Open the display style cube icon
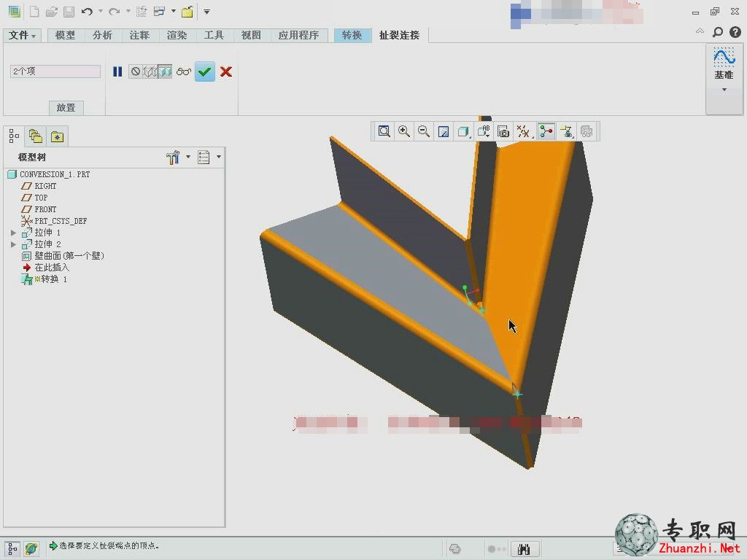The height and width of the screenshot is (560, 747). [463, 131]
